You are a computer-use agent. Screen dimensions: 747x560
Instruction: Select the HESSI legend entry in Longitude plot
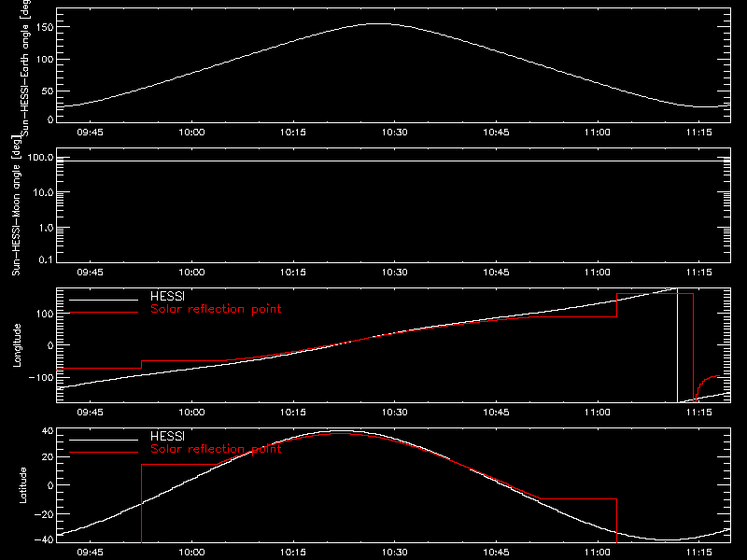167,296
